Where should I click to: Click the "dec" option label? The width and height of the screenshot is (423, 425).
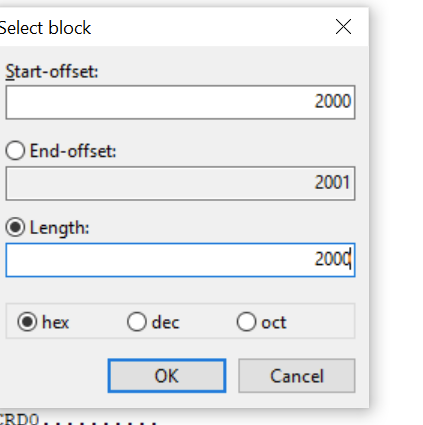(165, 322)
